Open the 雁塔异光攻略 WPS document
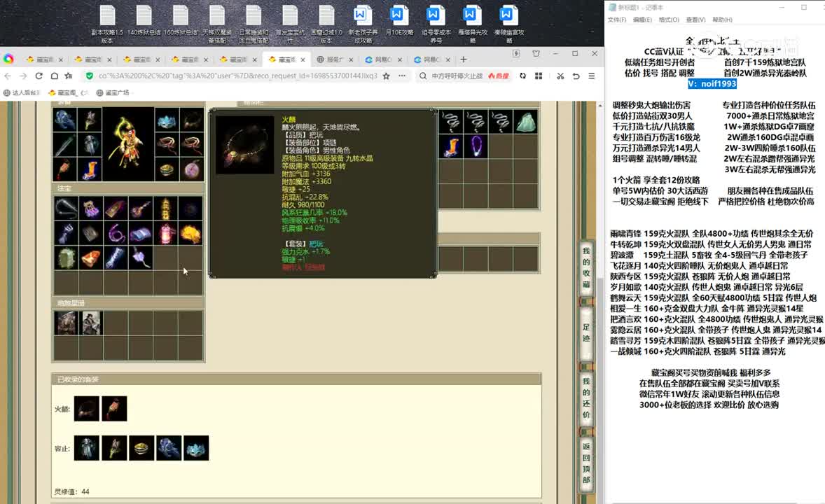 [x=473, y=24]
